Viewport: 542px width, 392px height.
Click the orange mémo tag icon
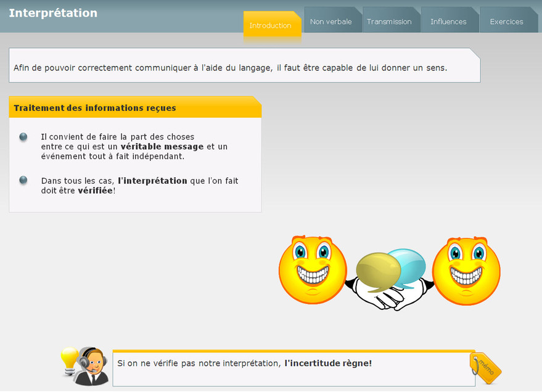click(x=486, y=369)
